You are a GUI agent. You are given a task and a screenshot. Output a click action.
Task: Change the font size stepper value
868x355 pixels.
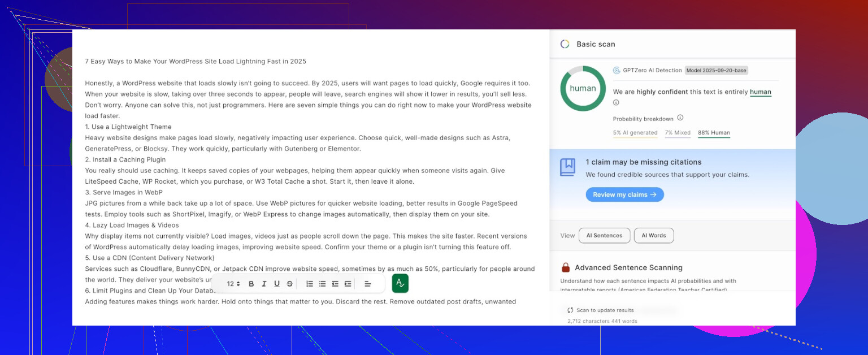point(233,284)
